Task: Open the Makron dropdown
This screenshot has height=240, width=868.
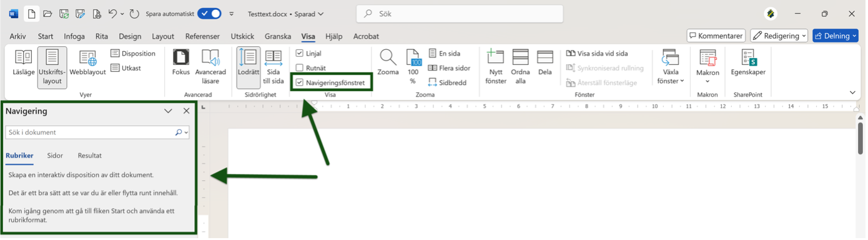Action: coord(708,67)
